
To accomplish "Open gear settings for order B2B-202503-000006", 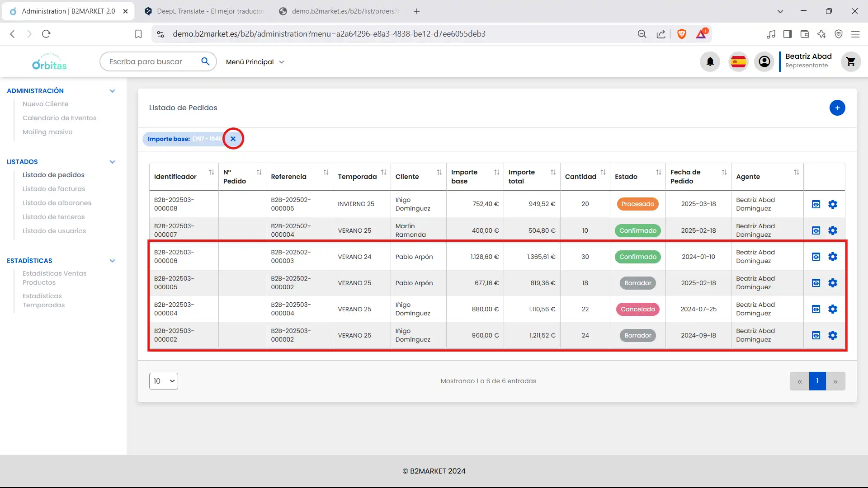I will pos(833,257).
